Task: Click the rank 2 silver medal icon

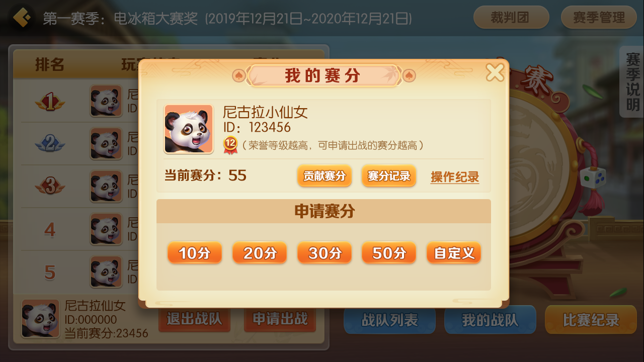Action: click(x=50, y=144)
